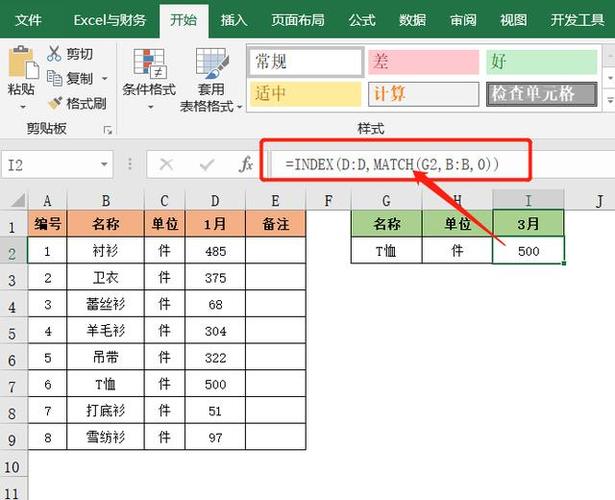This screenshot has width=615, height=500.
Task: Open Format as Table icon
Action: [x=212, y=62]
